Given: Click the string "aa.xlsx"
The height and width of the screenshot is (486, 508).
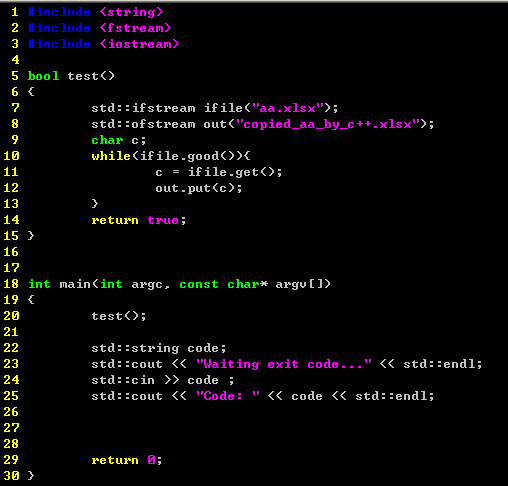Looking at the screenshot, I should coord(288,108).
